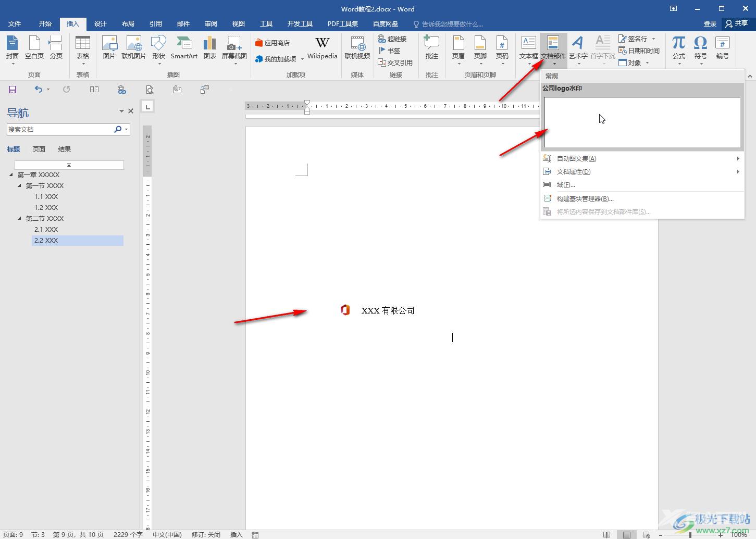This screenshot has height=539, width=756.
Task: Open Office Store (应用商店)
Action: (x=272, y=43)
